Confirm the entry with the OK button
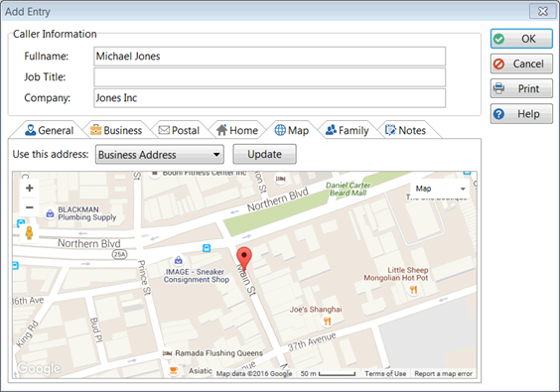Viewport: 560px width, 392px height. [521, 39]
